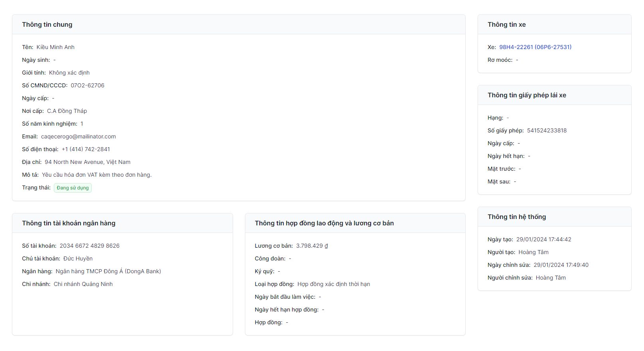
Task: Select the ID number 0702-62706
Action: (x=87, y=85)
